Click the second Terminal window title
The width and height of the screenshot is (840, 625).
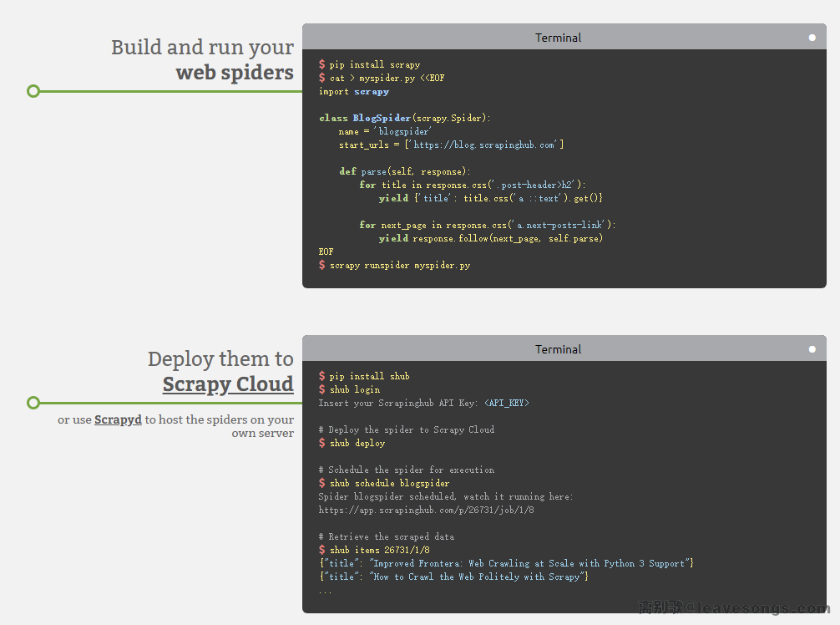(558, 349)
